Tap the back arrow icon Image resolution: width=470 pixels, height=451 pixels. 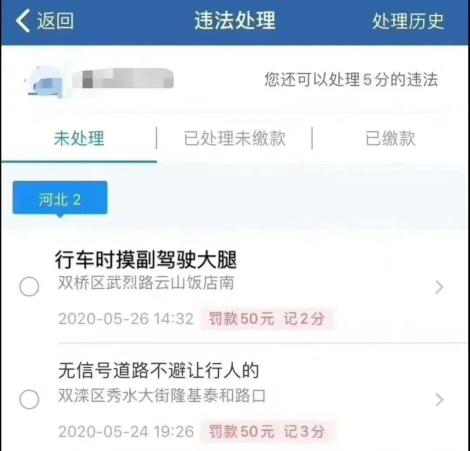click(x=23, y=21)
